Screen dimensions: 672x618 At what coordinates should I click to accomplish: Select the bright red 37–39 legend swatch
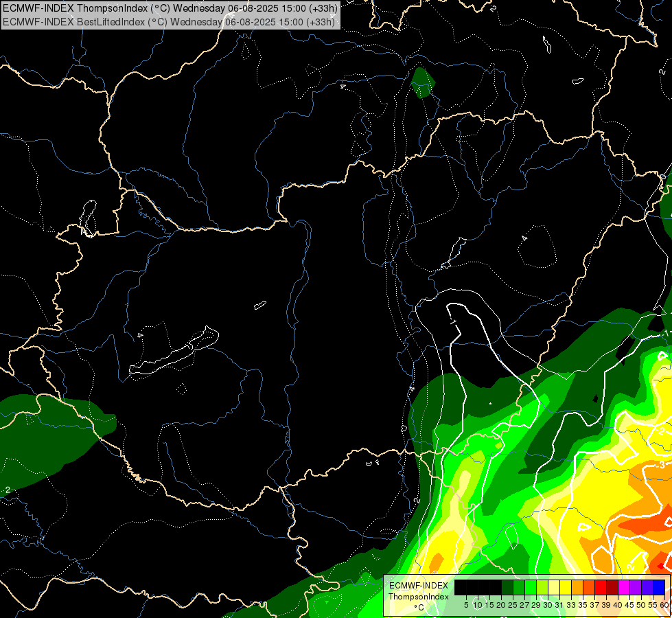coord(601,587)
